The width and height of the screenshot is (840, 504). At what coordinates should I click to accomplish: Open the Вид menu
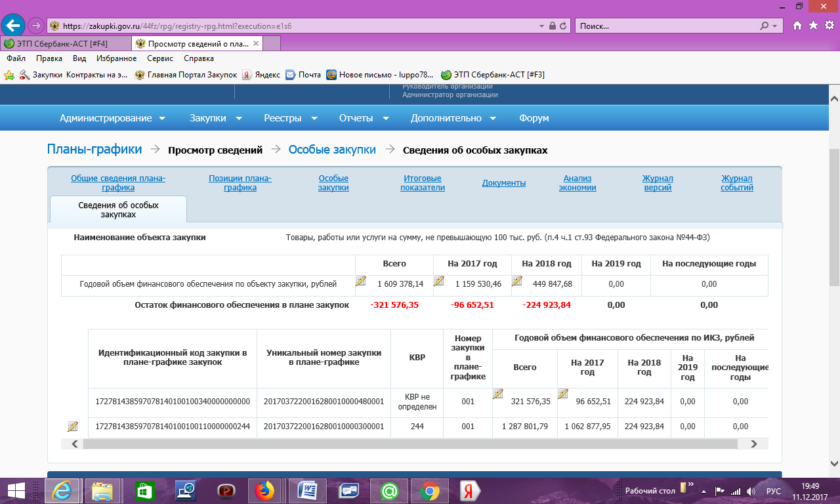79,58
